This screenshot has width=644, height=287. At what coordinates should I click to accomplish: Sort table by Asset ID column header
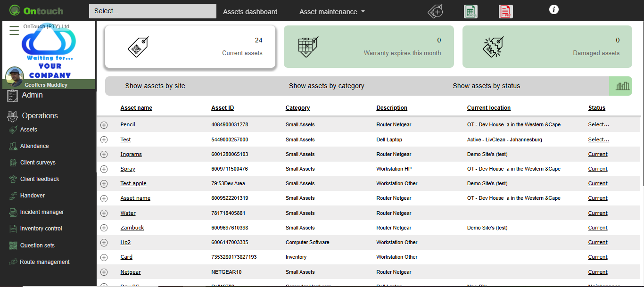click(223, 108)
